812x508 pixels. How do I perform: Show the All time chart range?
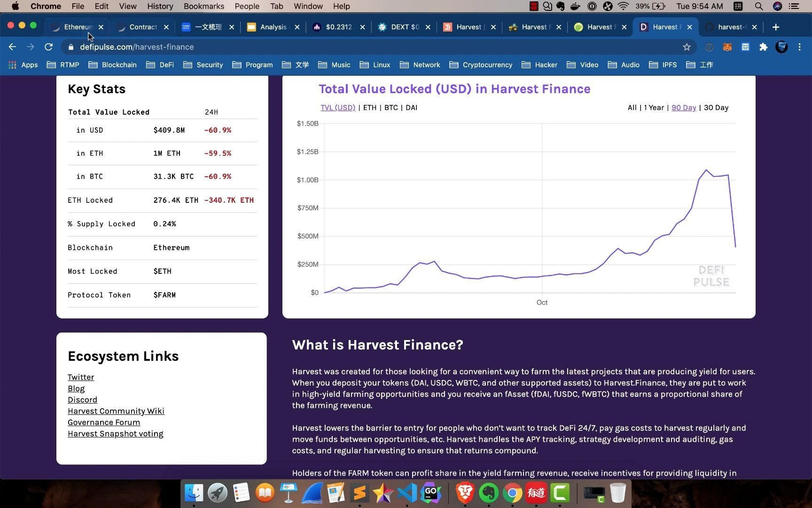pyautogui.click(x=632, y=108)
